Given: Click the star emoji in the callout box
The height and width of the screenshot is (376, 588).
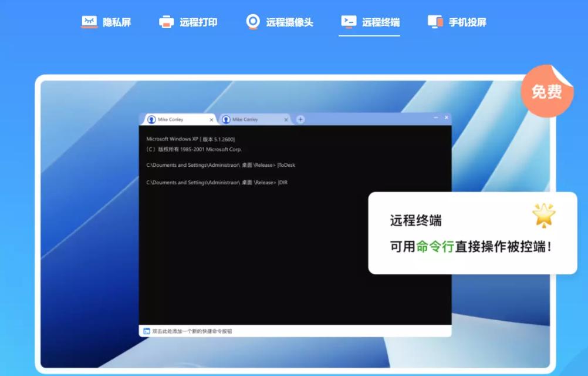Looking at the screenshot, I should pos(543,217).
